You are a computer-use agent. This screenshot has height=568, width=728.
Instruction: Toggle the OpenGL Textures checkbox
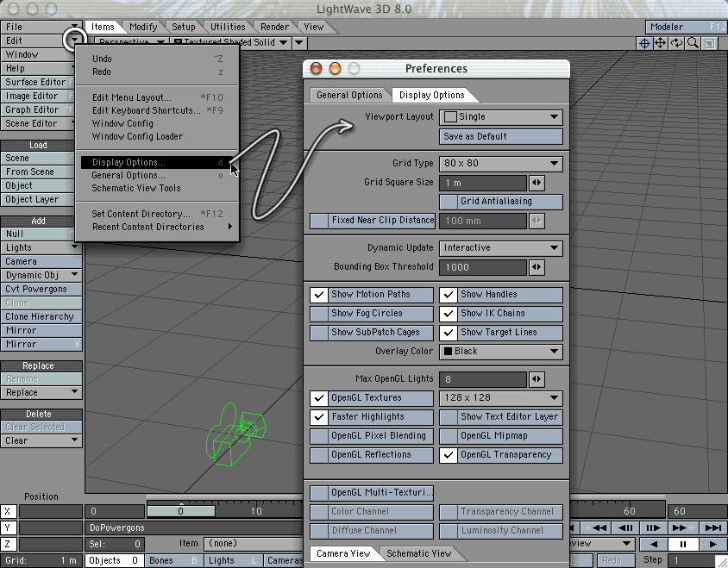[x=319, y=398]
